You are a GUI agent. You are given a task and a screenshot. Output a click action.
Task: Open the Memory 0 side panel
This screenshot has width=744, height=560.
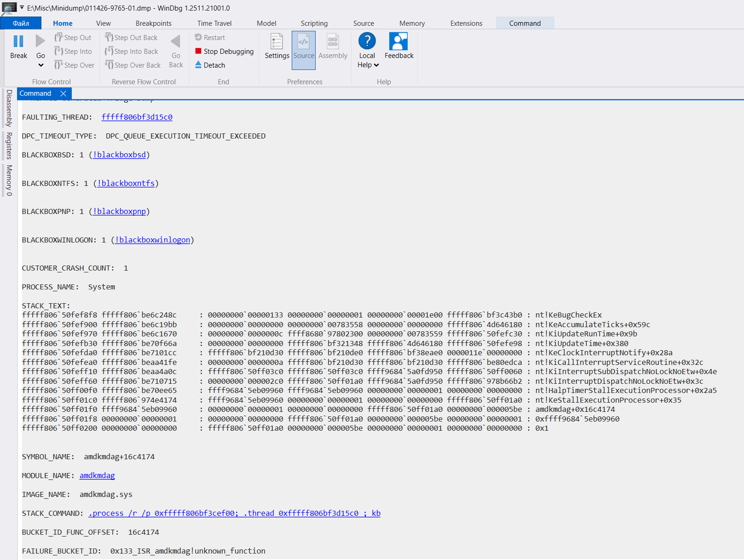click(9, 180)
